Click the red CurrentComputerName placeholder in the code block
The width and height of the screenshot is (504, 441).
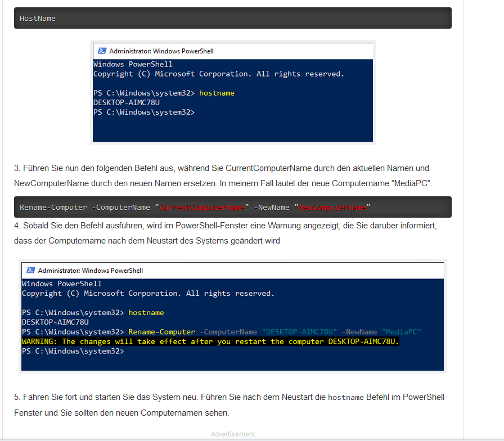coord(202,208)
